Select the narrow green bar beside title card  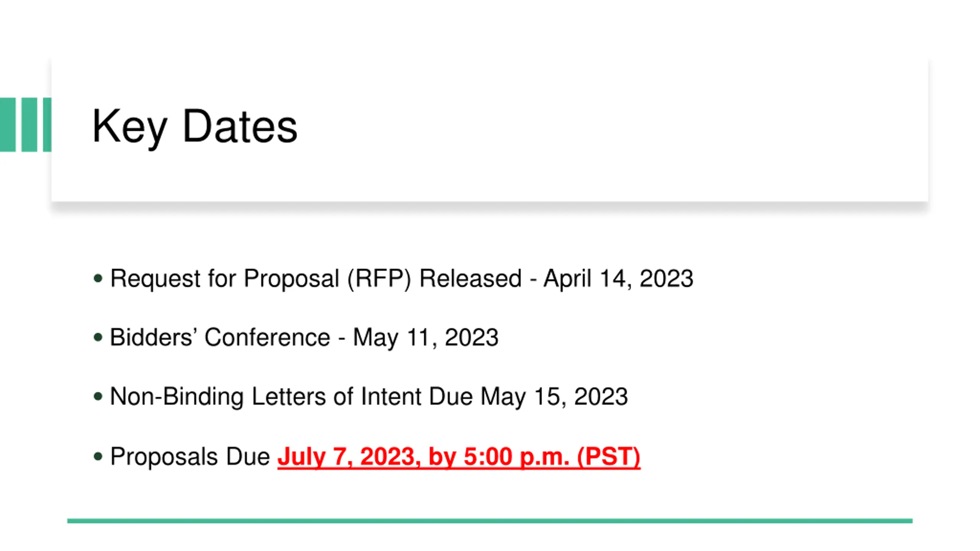click(x=47, y=125)
